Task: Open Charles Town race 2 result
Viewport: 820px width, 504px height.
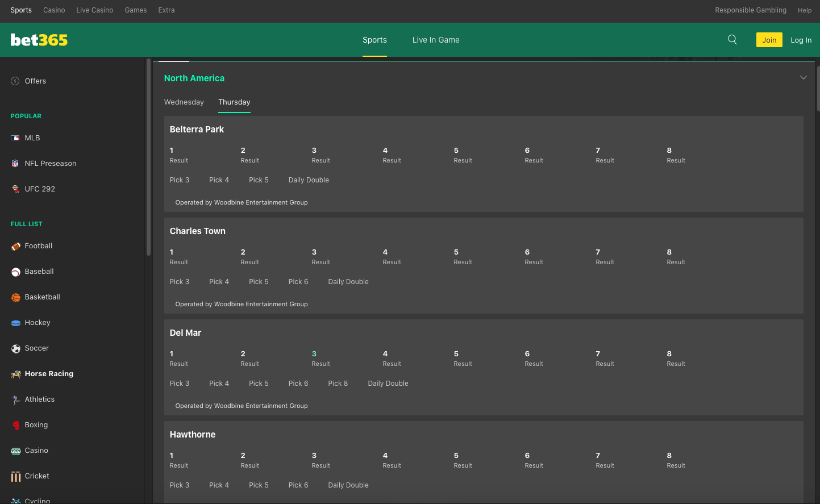Action: 249,257
